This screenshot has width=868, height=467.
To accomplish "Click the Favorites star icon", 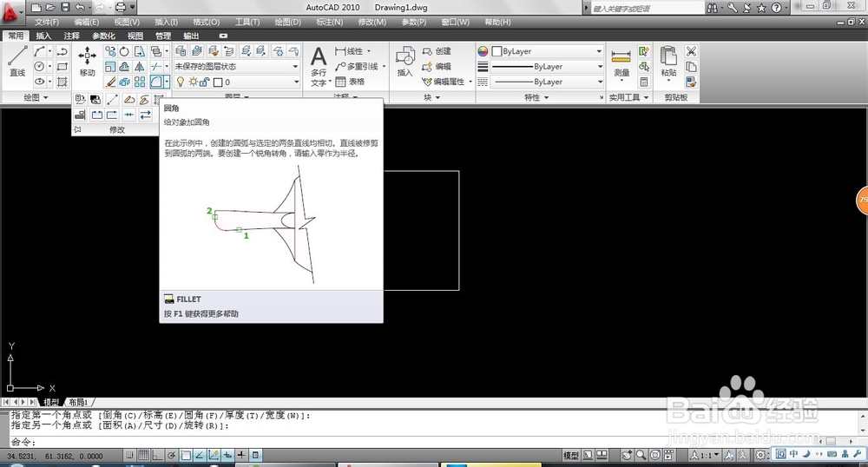I will click(762, 8).
